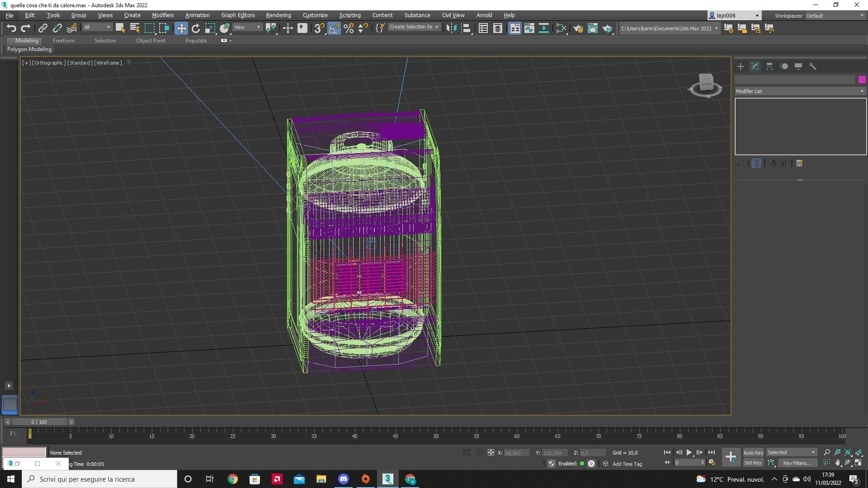Click the Set Key button

point(753,463)
